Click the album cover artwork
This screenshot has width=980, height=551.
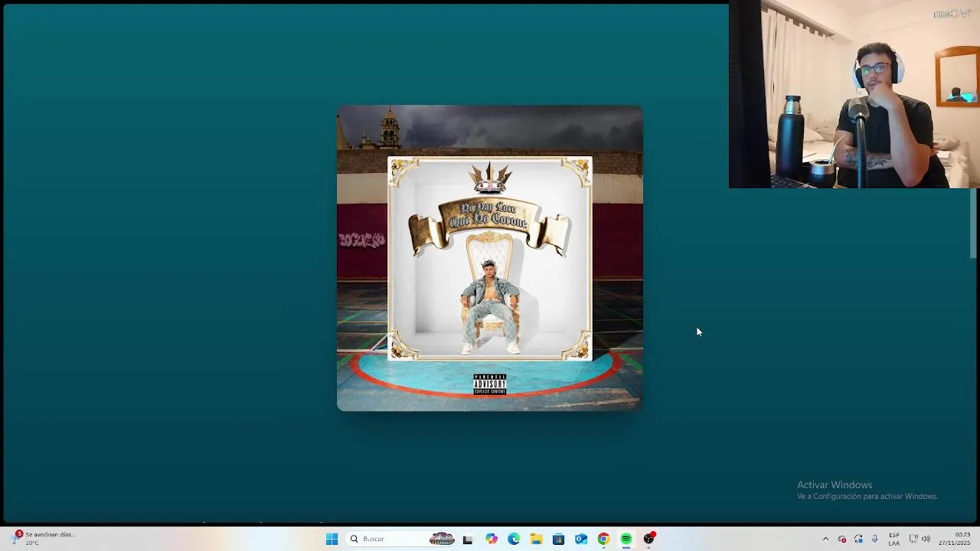click(x=490, y=258)
